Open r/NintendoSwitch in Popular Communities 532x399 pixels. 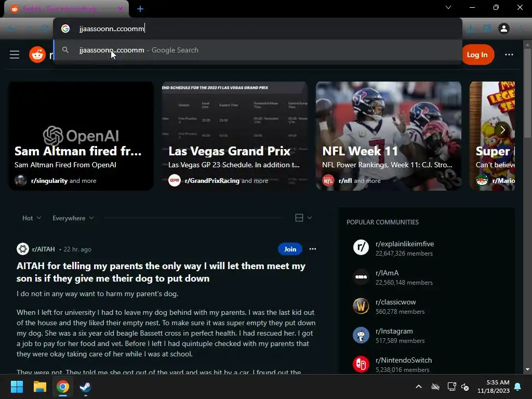coord(404,361)
